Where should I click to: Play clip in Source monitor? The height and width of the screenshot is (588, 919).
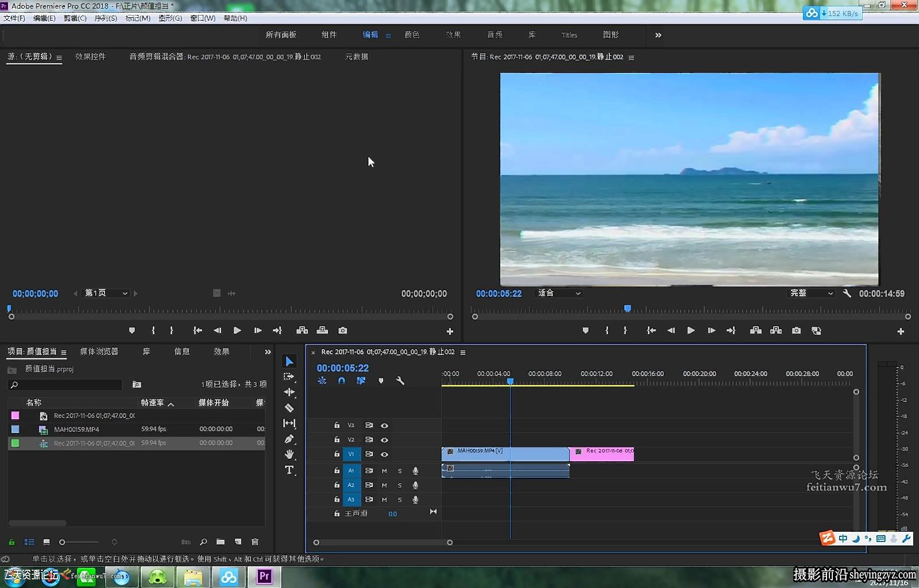pos(237,330)
